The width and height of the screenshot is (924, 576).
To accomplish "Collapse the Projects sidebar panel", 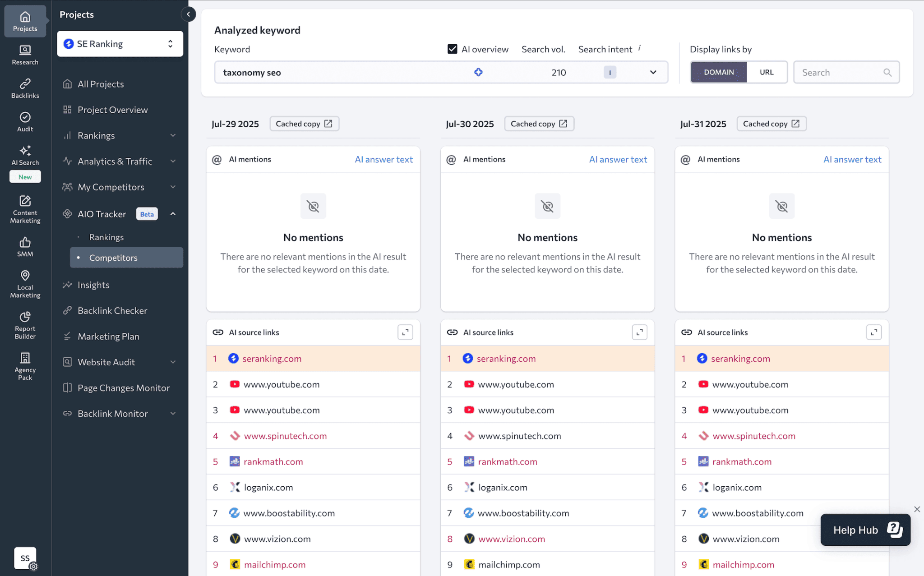I will (189, 14).
